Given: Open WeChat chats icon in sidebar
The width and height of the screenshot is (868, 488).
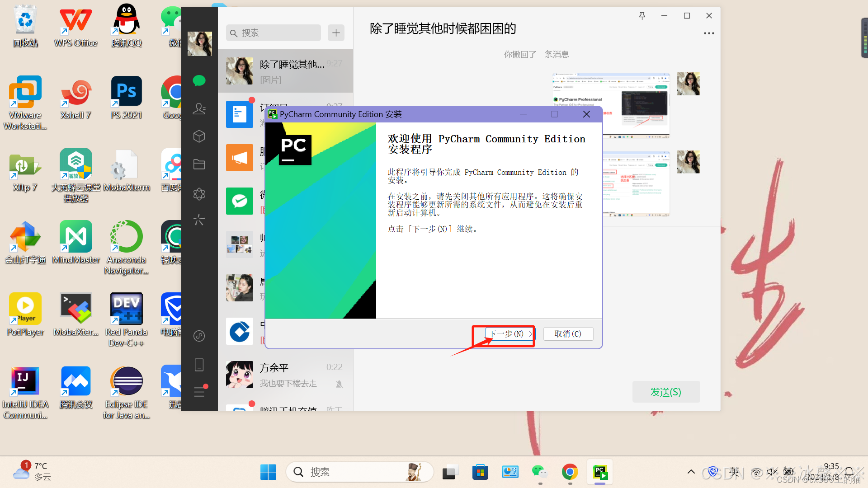Looking at the screenshot, I should [x=199, y=81].
